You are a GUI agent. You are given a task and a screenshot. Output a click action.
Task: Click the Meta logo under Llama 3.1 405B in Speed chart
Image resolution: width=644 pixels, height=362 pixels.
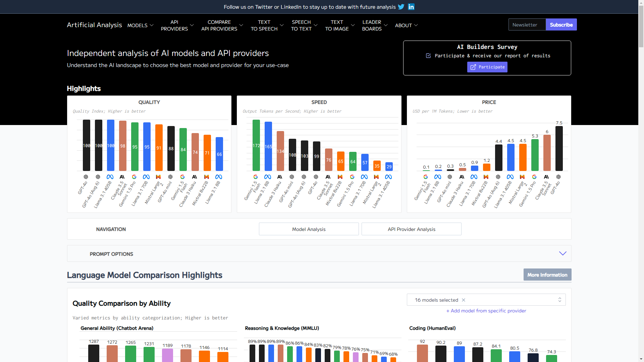(388, 177)
